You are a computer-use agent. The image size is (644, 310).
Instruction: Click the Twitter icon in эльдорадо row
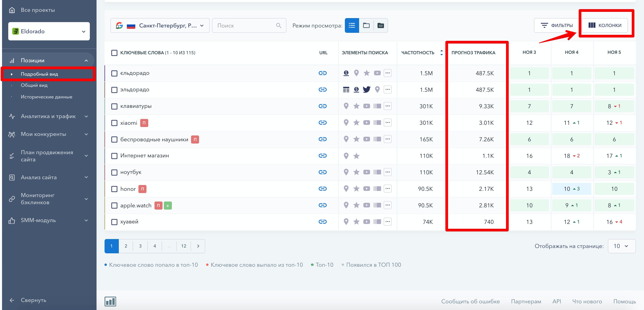click(366, 89)
